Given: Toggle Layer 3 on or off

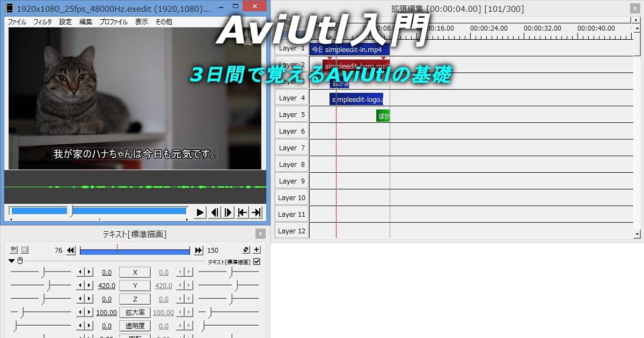Looking at the screenshot, I should pos(291,81).
